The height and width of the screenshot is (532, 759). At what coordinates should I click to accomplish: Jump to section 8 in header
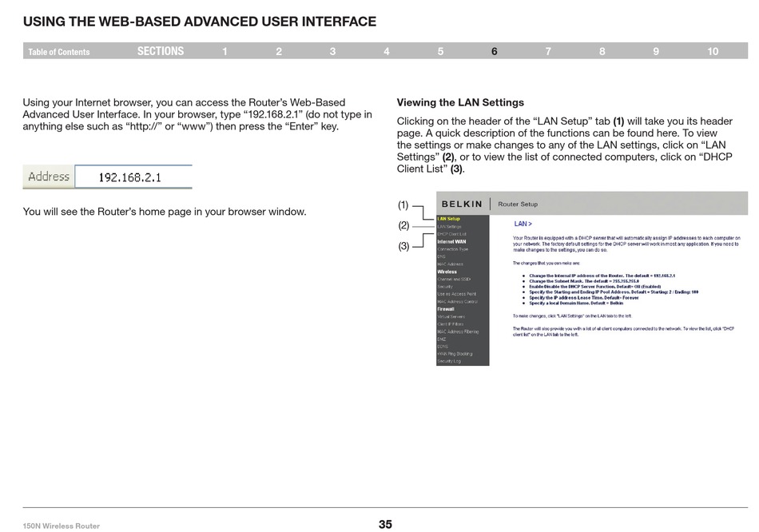point(602,51)
